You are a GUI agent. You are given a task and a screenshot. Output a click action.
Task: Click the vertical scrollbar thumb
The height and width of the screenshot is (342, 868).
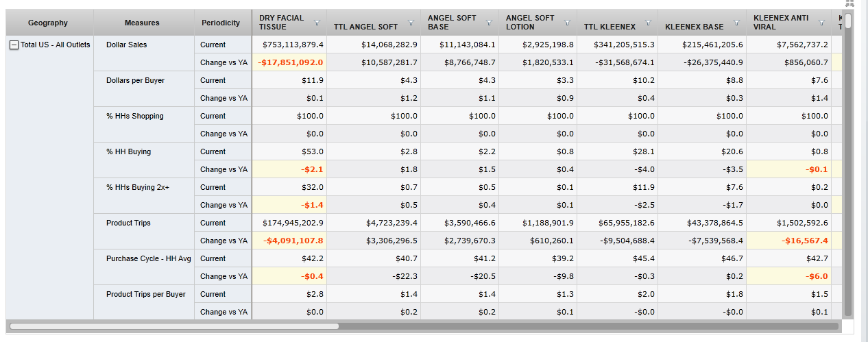point(848,21)
